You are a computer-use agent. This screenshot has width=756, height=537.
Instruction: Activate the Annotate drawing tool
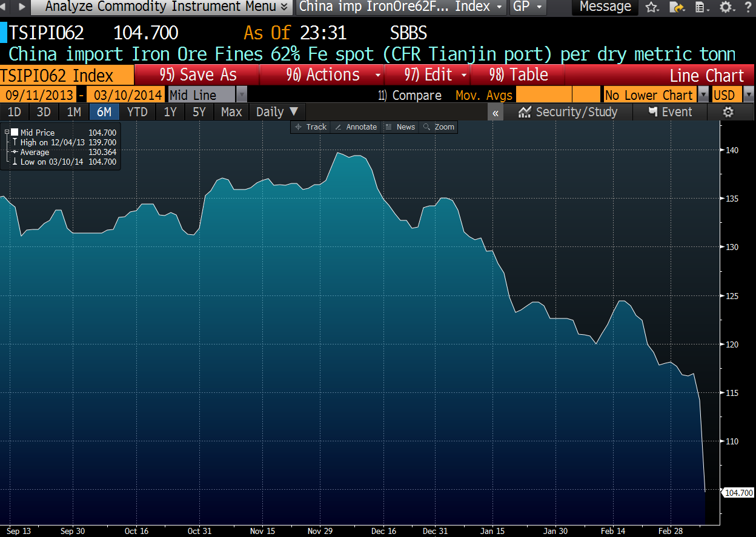coord(356,127)
